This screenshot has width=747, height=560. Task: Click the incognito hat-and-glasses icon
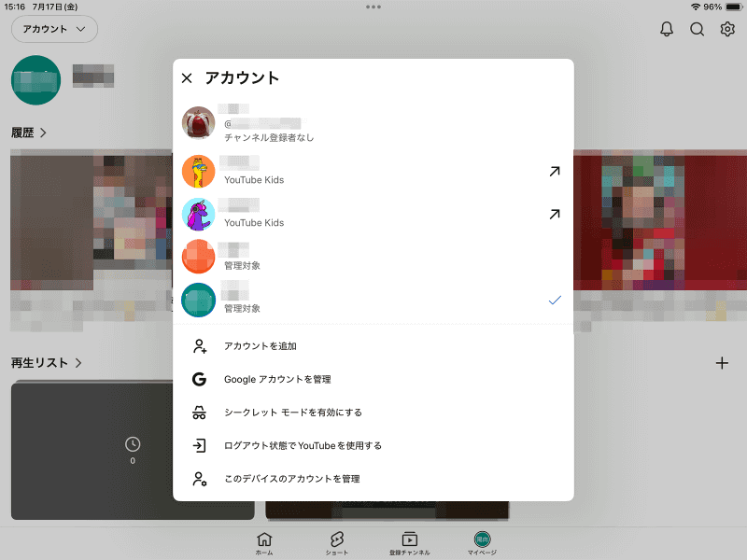[199, 413]
